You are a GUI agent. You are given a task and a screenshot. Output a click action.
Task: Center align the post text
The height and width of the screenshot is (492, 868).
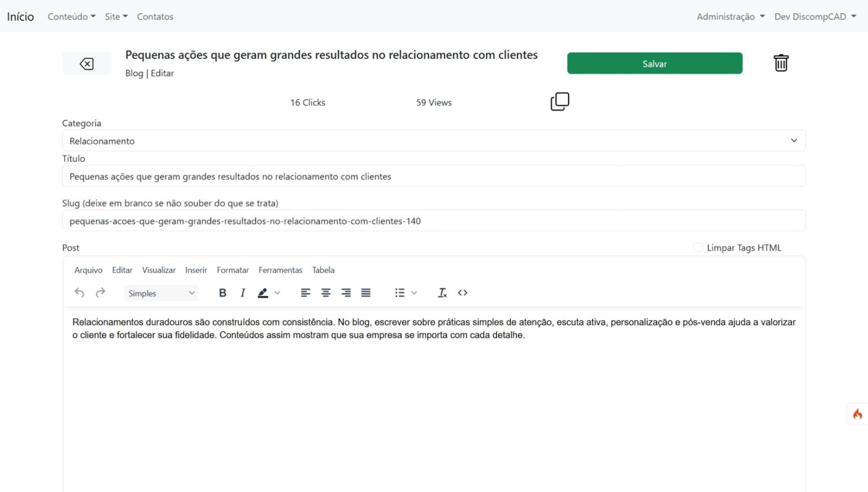(x=326, y=293)
